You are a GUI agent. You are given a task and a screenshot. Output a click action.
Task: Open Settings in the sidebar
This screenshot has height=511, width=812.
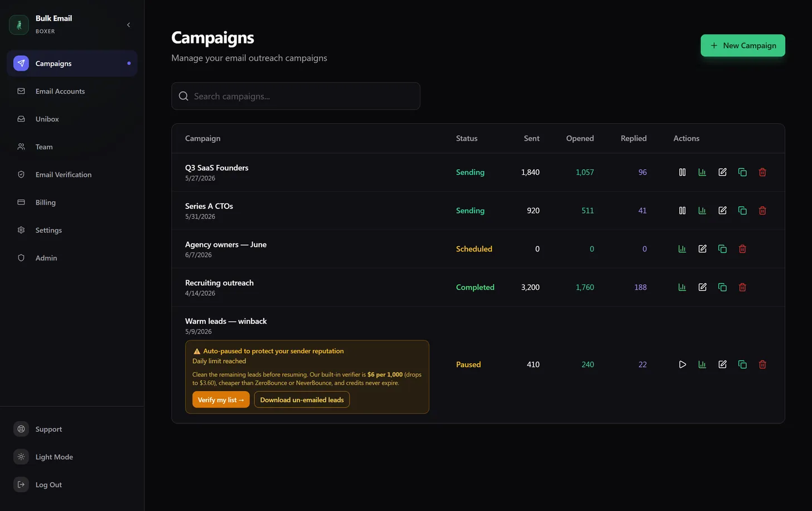(72, 230)
